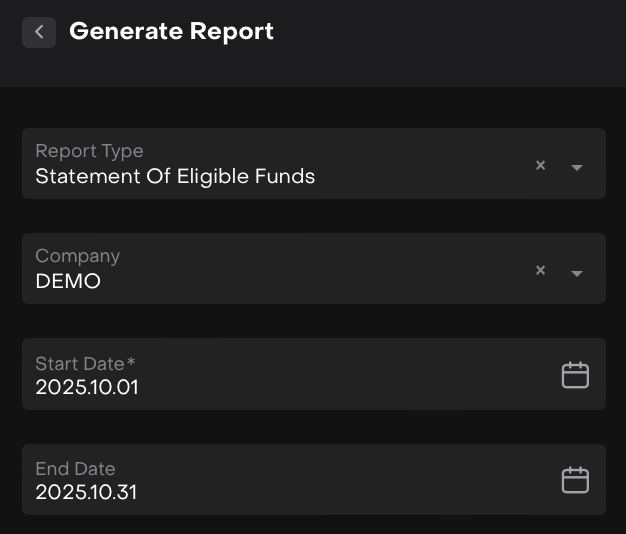The width and height of the screenshot is (626, 534).
Task: Click the "Generate Report" page title
Action: [x=171, y=32]
